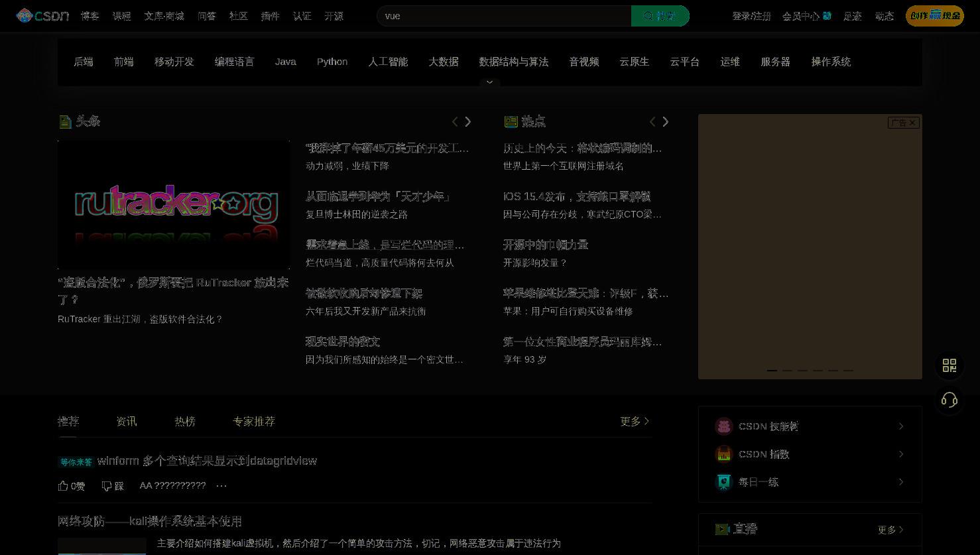Open the rutracker.org headline image
980x555 pixels.
(174, 205)
